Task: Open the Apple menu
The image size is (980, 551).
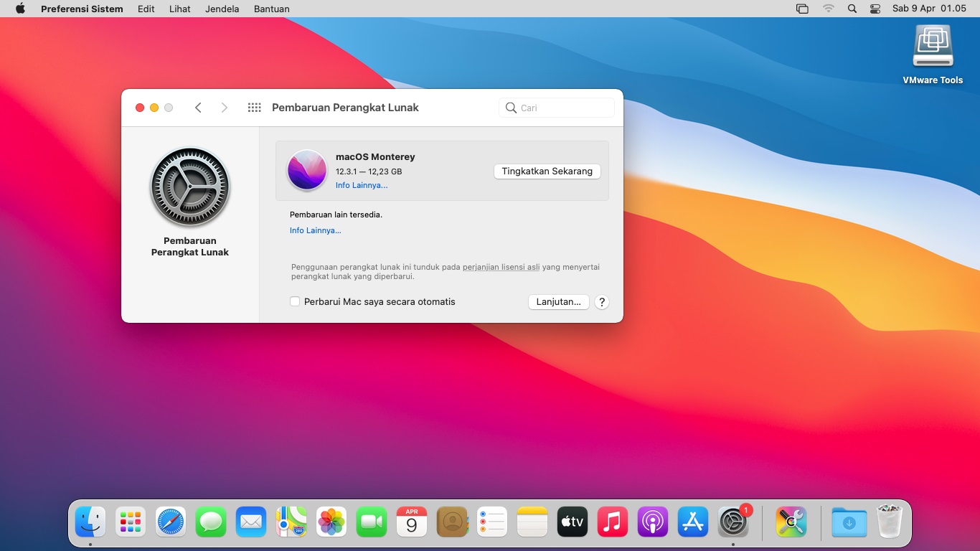Action: pos(20,9)
